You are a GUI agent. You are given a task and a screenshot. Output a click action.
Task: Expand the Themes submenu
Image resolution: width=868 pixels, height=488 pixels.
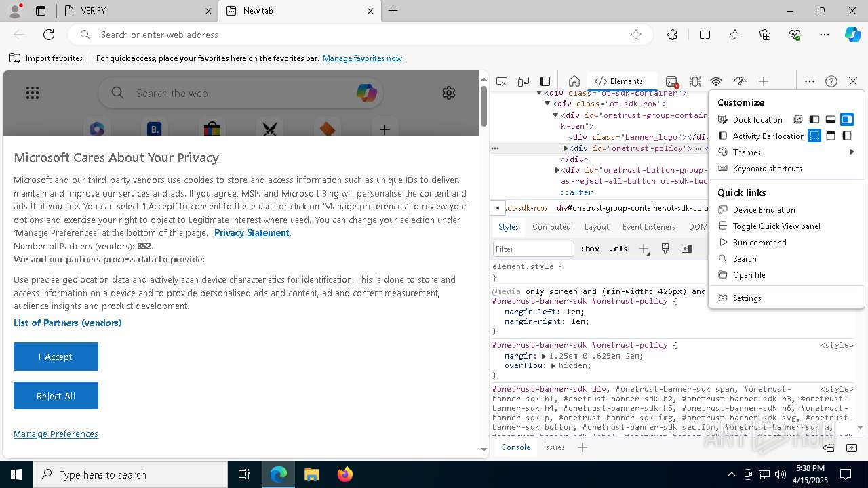point(787,152)
